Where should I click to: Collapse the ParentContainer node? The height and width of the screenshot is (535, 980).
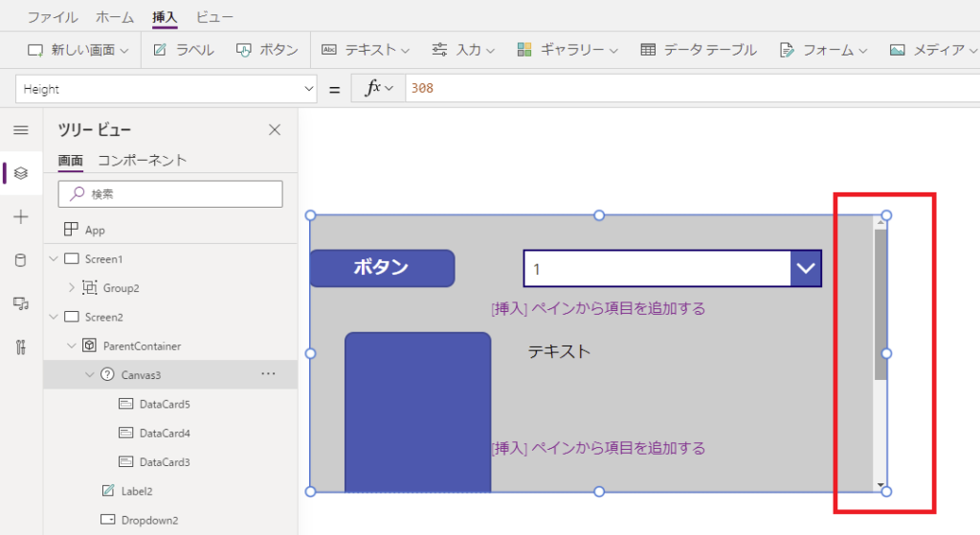click(71, 346)
